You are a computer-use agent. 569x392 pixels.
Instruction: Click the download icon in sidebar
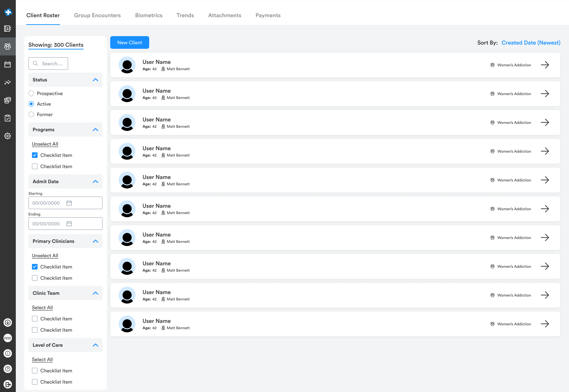click(x=7, y=323)
